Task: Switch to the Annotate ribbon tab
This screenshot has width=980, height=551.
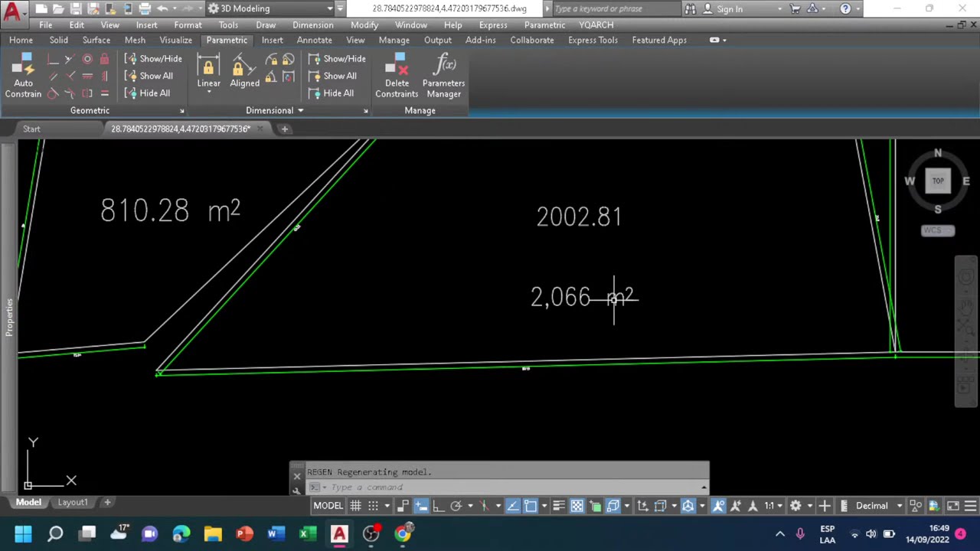Action: (x=314, y=40)
